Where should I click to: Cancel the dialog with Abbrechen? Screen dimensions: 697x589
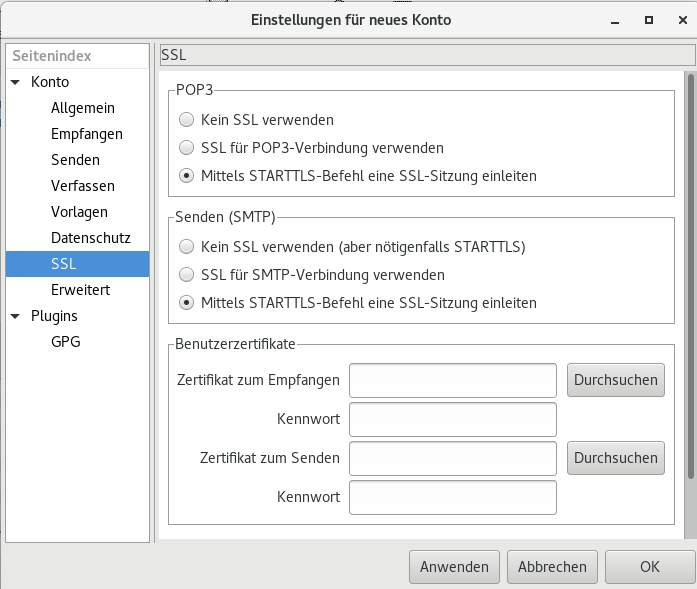(552, 566)
